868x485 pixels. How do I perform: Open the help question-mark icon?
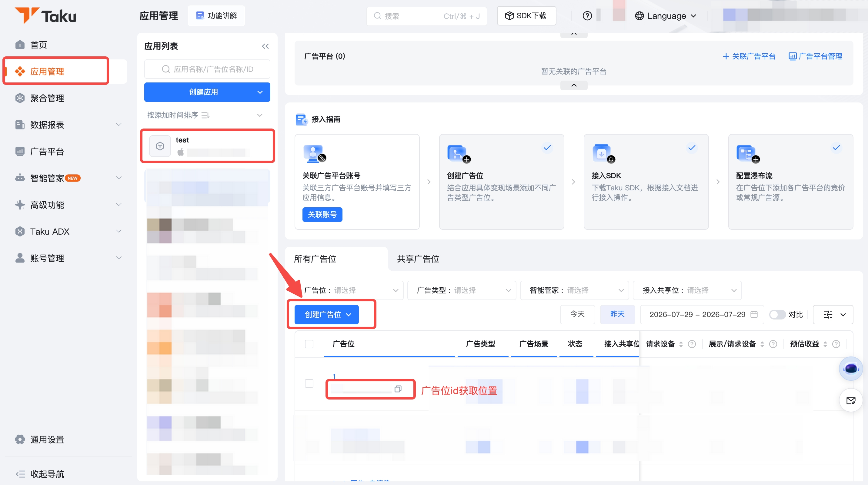tap(587, 16)
